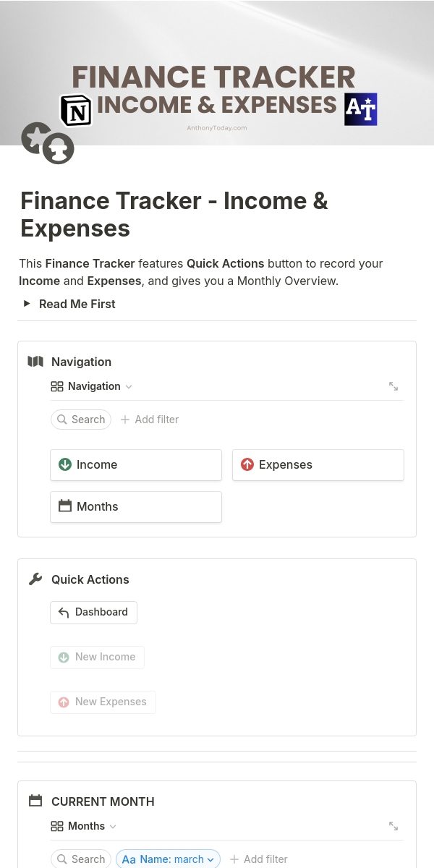This screenshot has height=868, width=434.
Task: Open the Expenses page card
Action: tap(318, 464)
